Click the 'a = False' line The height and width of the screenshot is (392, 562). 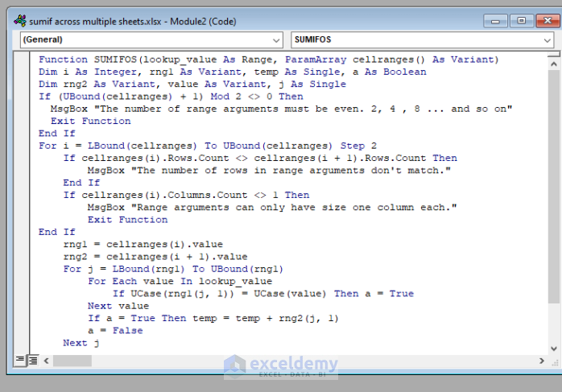click(115, 330)
